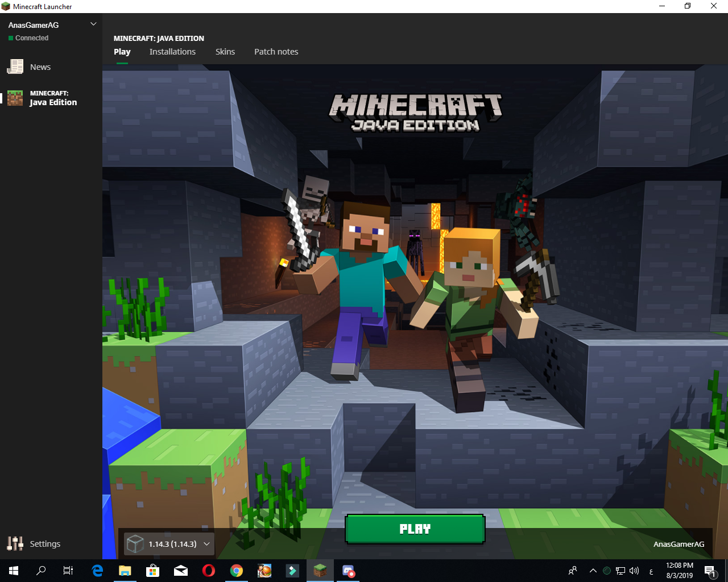The width and height of the screenshot is (728, 582).
Task: Open the clock showing 12:08 PM
Action: coord(680,571)
